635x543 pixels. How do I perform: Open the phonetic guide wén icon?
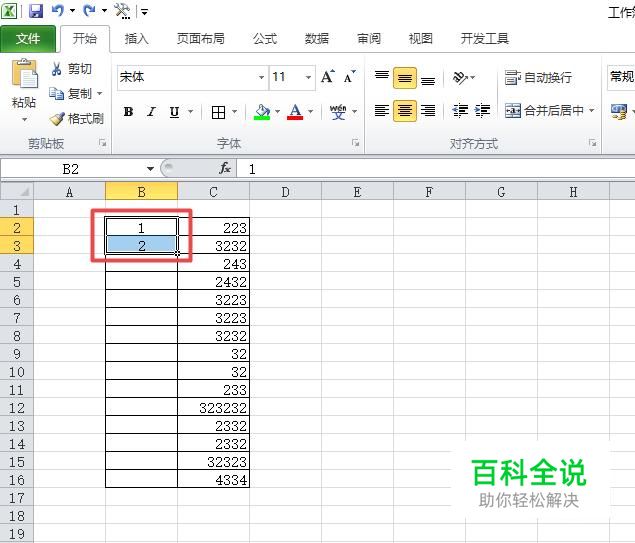point(338,112)
